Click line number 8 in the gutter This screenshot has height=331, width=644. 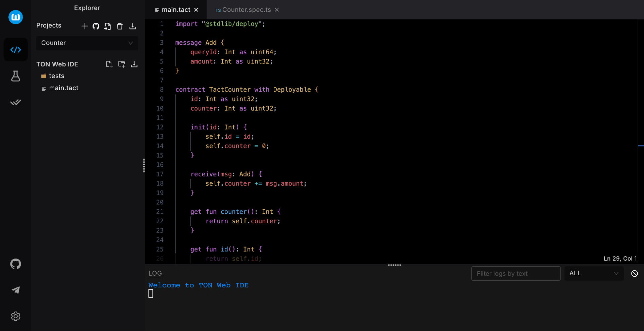coord(162,90)
